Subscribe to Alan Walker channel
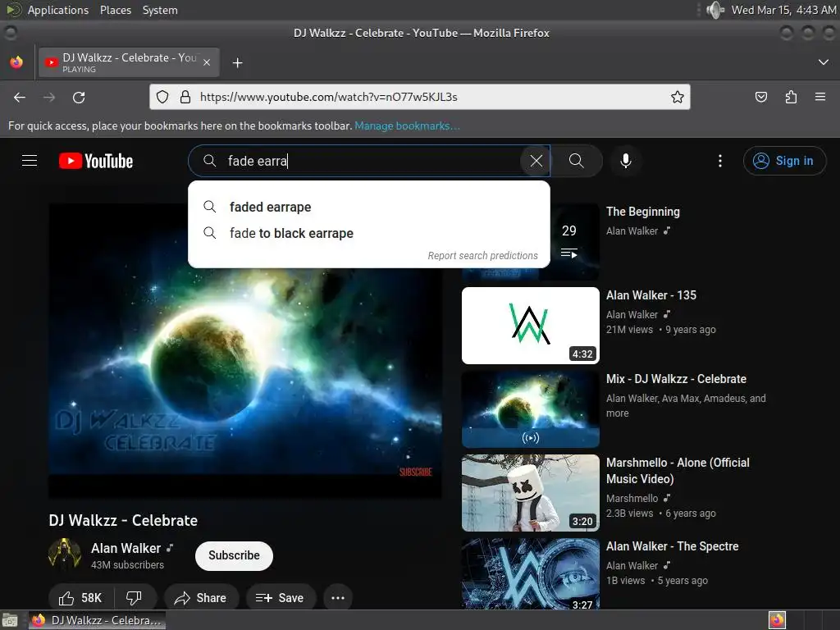The height and width of the screenshot is (630, 840). coord(234,555)
